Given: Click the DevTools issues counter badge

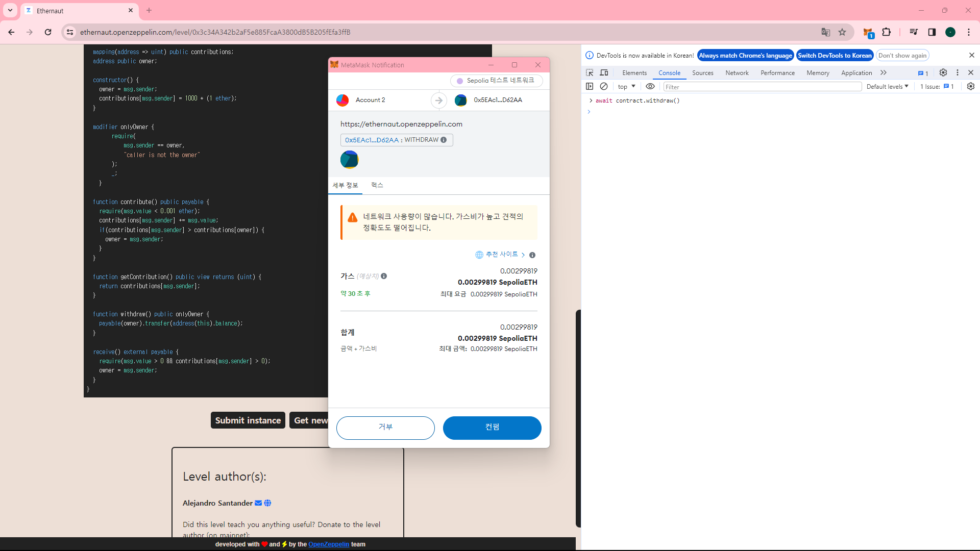Looking at the screenshot, I should pyautogui.click(x=923, y=73).
